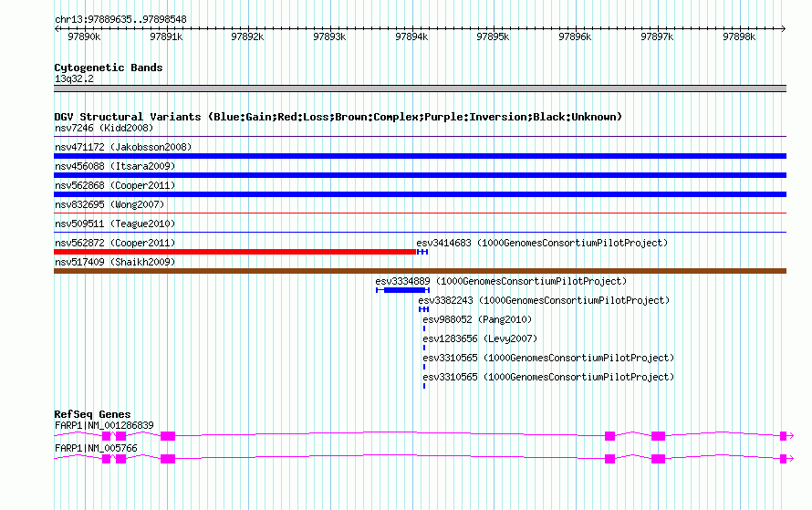The width and height of the screenshot is (812, 510).
Task: Click the red loss bar of nsv562872
Action: tap(234, 252)
